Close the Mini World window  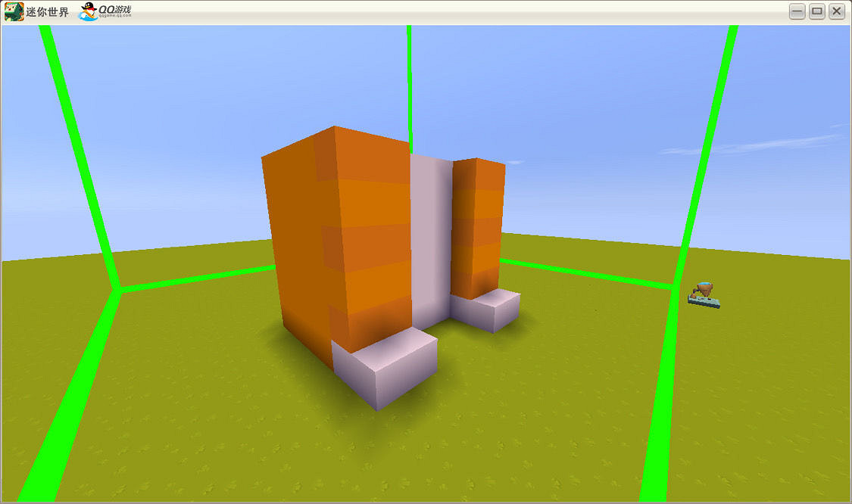pos(836,11)
